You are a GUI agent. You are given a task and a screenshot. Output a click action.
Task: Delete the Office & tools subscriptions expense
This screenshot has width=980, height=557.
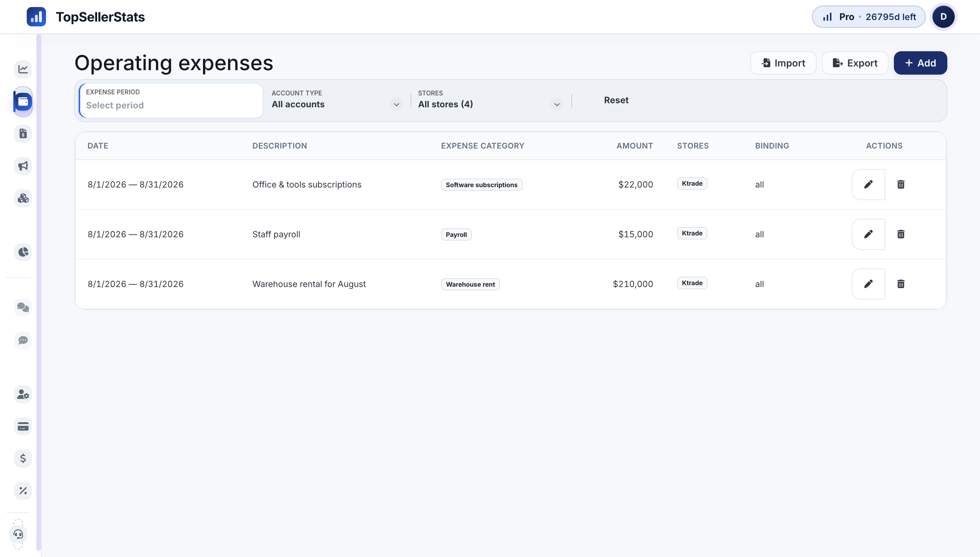coord(901,185)
